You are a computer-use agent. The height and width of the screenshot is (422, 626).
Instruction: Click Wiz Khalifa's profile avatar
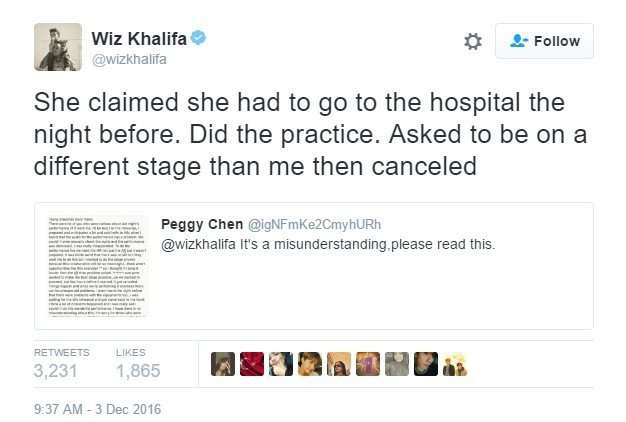tap(59, 46)
